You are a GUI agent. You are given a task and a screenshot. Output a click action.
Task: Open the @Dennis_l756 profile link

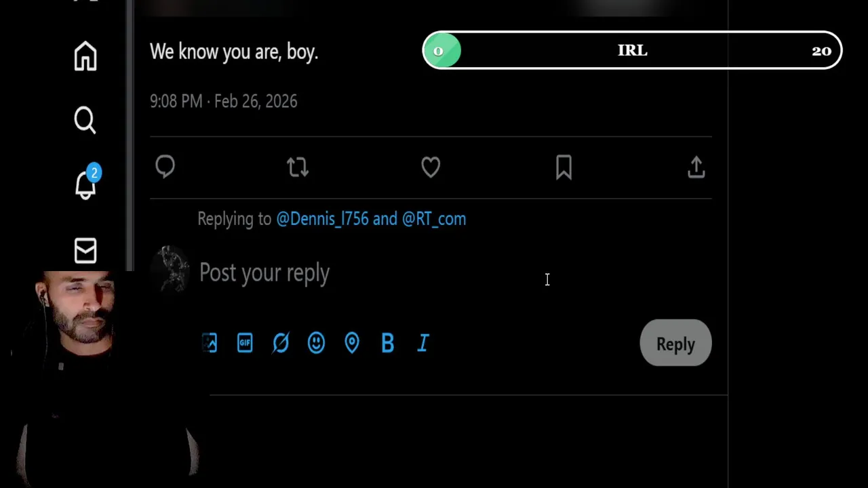pyautogui.click(x=322, y=219)
